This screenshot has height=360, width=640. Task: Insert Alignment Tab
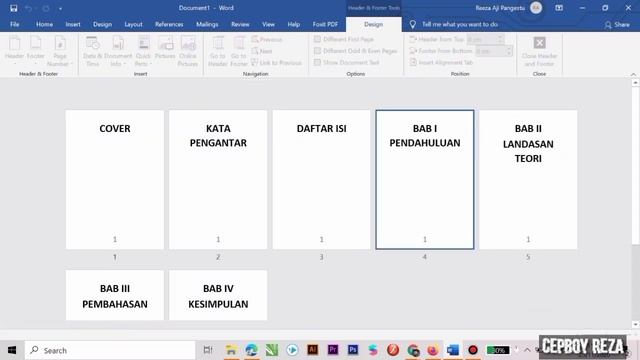441,62
